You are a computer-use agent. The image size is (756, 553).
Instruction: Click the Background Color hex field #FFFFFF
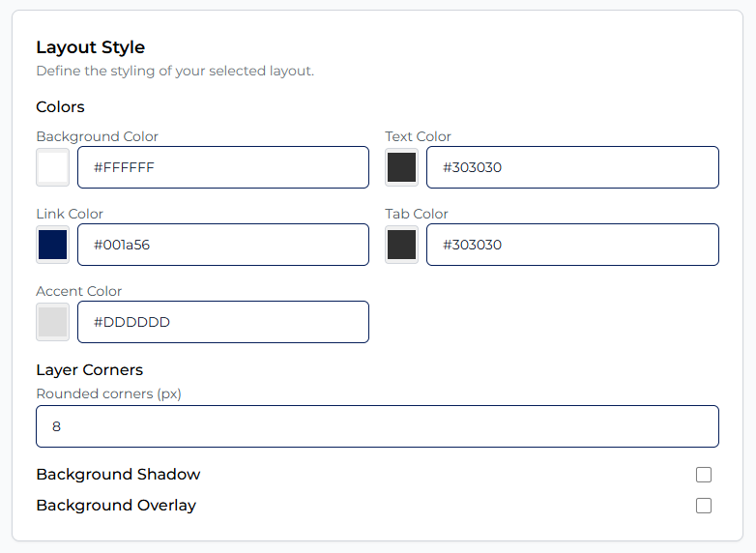[222, 167]
